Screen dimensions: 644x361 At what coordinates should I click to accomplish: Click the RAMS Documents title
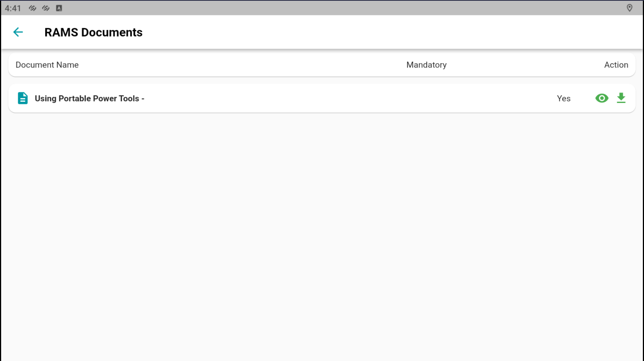coord(94,32)
